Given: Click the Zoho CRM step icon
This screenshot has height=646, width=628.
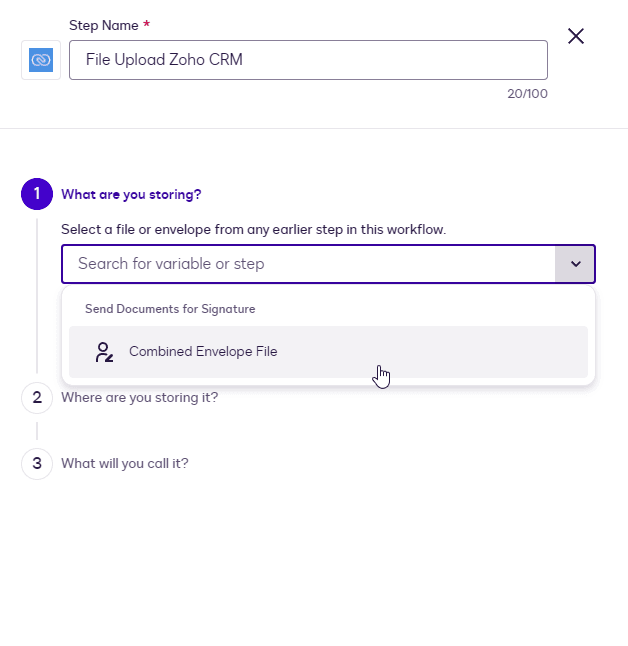Looking at the screenshot, I should point(41,60).
